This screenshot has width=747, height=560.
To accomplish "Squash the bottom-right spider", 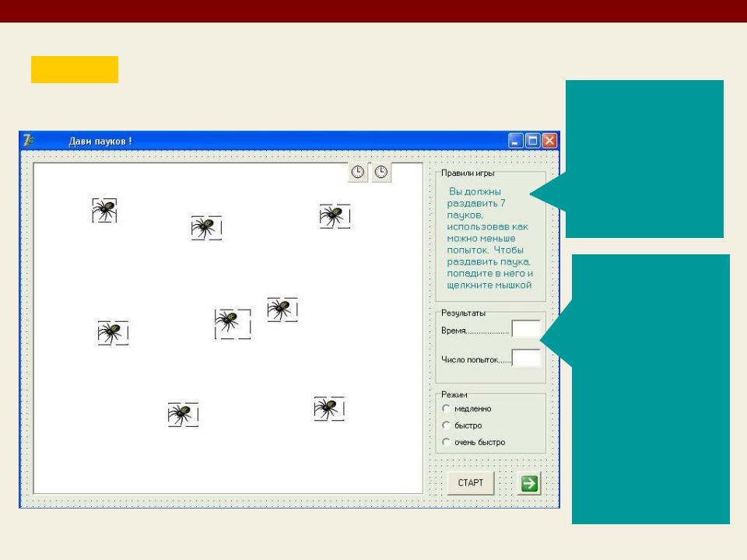I will [x=329, y=408].
